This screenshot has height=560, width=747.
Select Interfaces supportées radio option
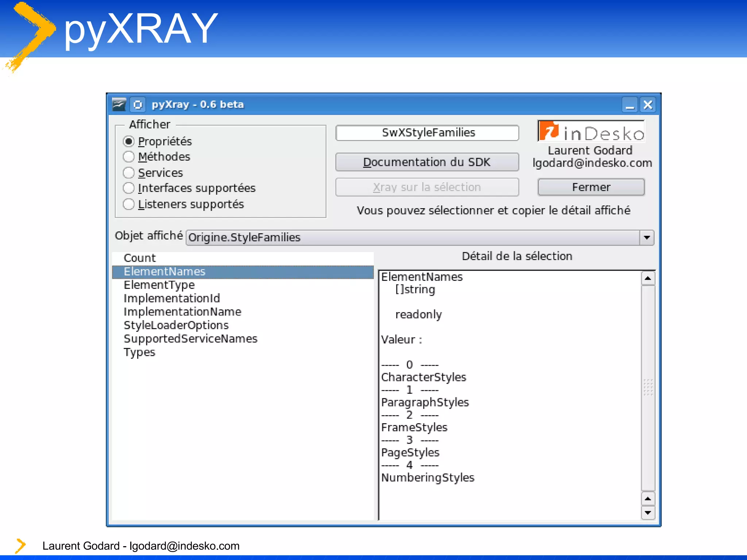128,188
